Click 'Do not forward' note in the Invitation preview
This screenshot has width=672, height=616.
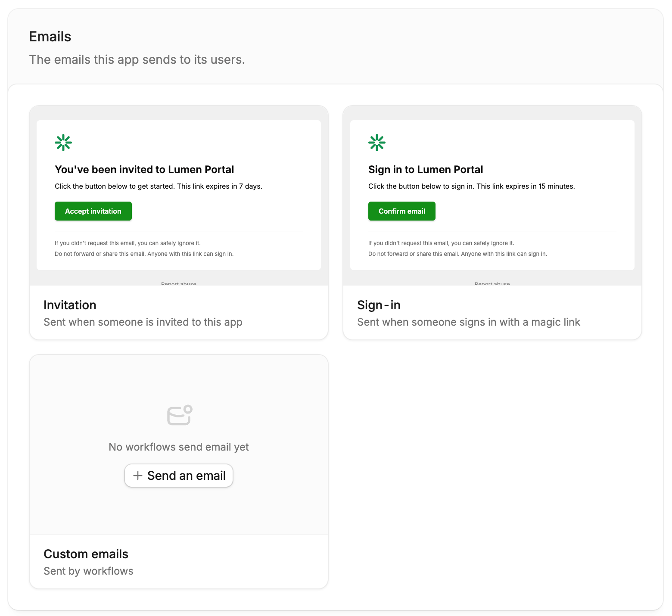[x=144, y=254]
